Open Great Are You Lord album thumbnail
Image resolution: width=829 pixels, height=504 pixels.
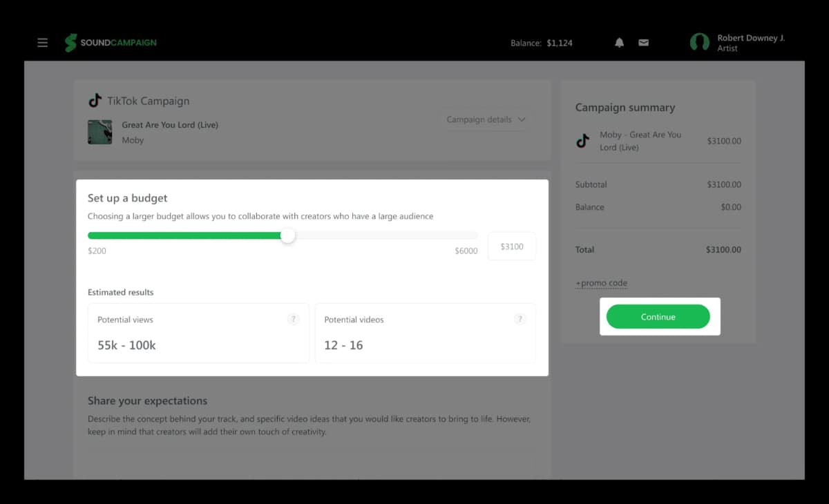(x=99, y=132)
